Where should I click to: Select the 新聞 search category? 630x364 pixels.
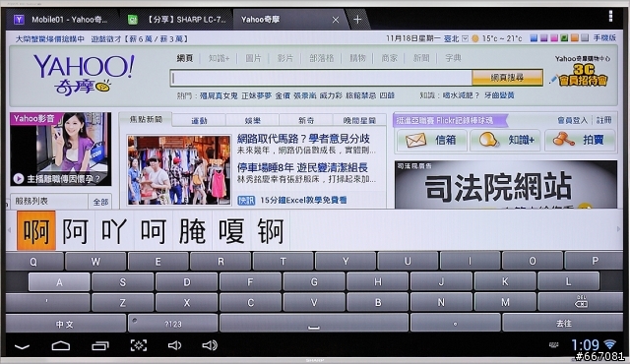click(x=421, y=58)
